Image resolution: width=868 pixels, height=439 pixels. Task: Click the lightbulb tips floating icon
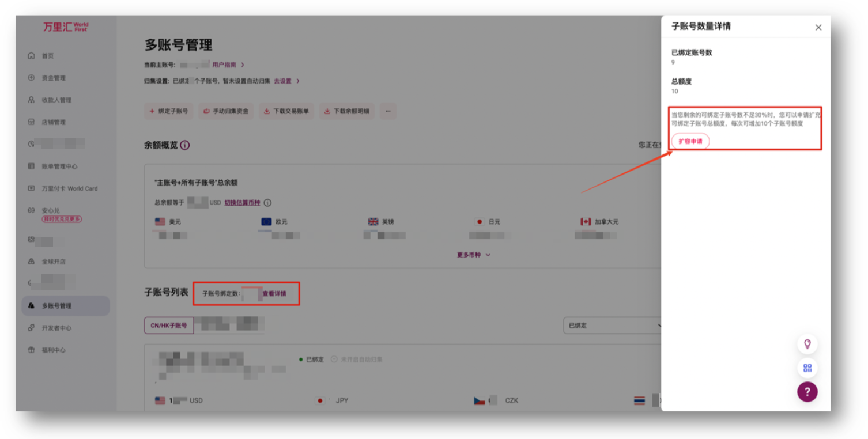807,344
